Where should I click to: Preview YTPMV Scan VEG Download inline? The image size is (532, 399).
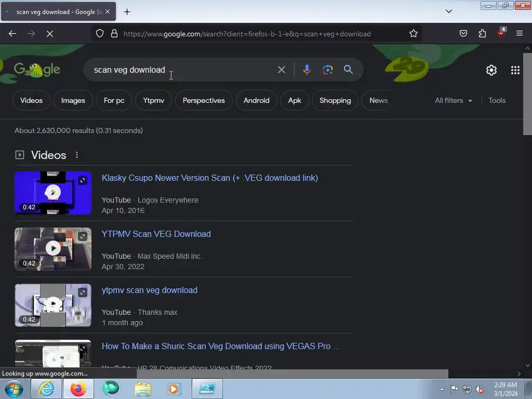83,236
